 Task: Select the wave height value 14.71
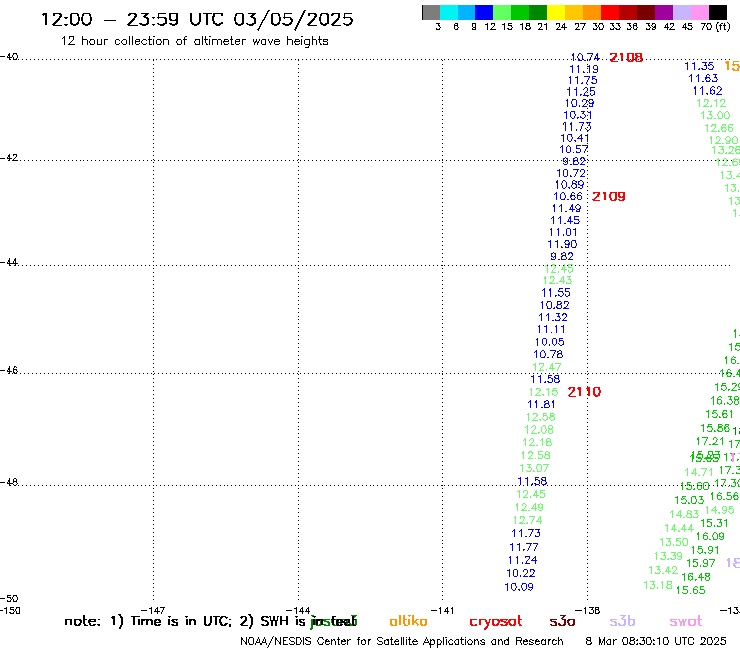(x=699, y=473)
